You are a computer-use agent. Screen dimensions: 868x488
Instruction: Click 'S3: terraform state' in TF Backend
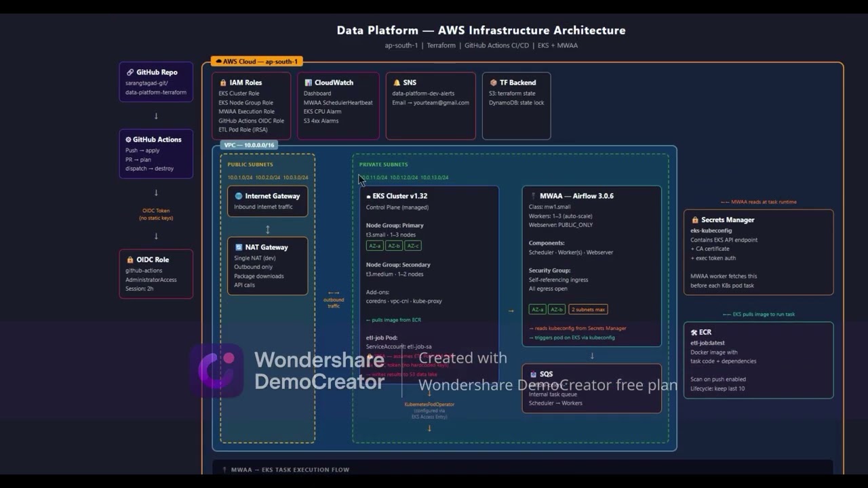512,94
